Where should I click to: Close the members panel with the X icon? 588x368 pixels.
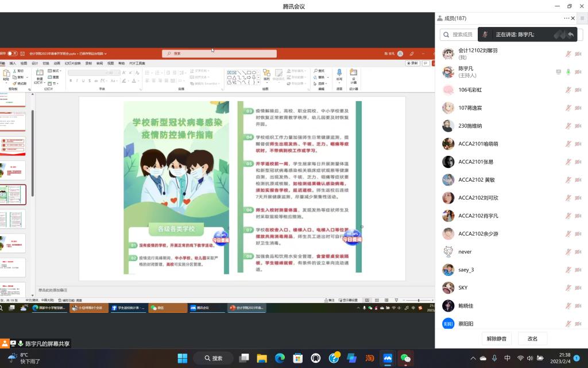[573, 18]
